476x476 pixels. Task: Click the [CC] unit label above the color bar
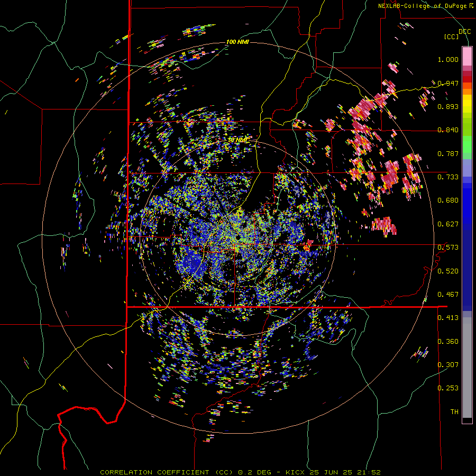click(452, 36)
